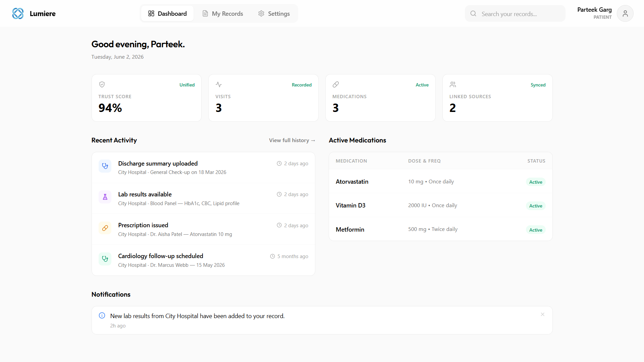
Task: Click clock icon beside Discharge summary time
Action: (279, 163)
